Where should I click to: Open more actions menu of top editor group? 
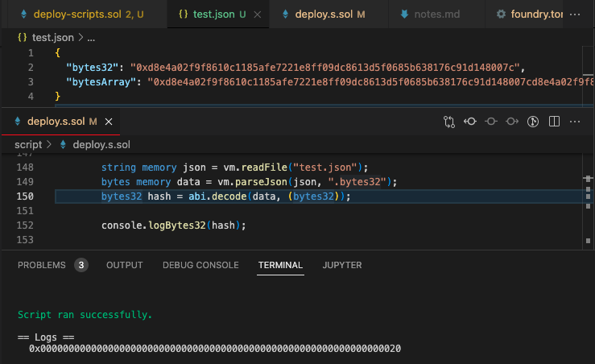pos(575,14)
